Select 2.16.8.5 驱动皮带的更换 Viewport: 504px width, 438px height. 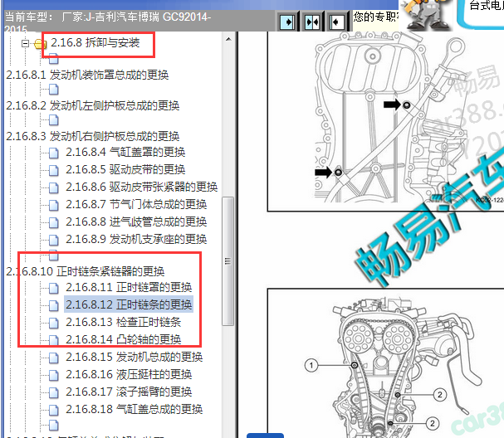pyautogui.click(x=125, y=169)
